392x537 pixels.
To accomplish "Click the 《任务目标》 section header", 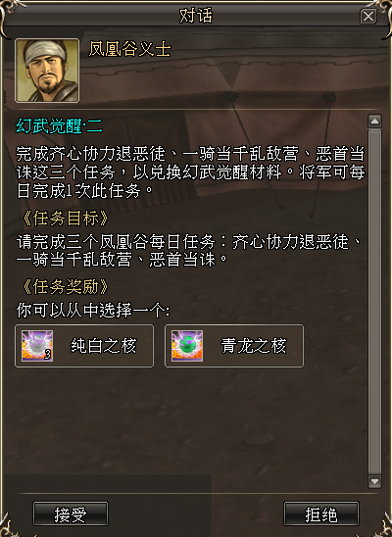I will tap(65, 219).
